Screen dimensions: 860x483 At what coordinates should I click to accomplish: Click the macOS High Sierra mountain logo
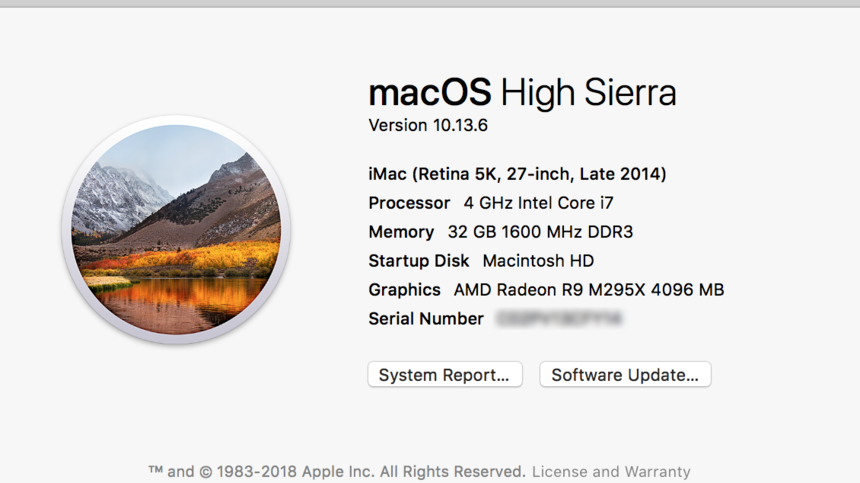[x=176, y=230]
